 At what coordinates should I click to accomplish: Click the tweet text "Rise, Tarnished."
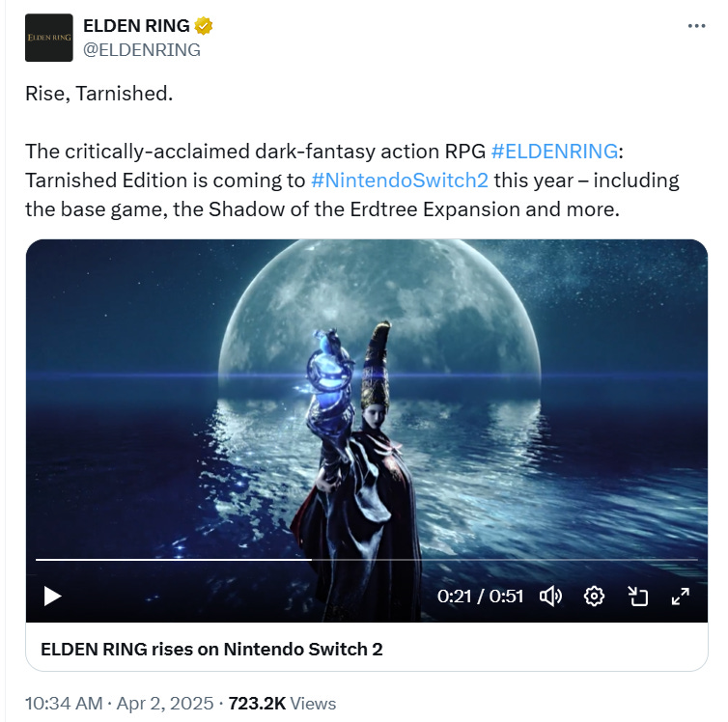(98, 94)
